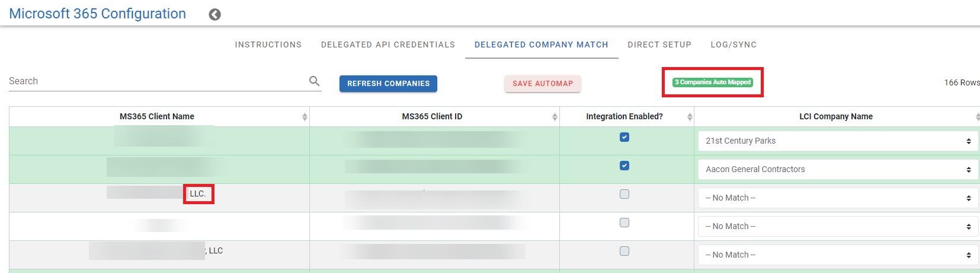Click the search magnifier icon

click(x=315, y=81)
